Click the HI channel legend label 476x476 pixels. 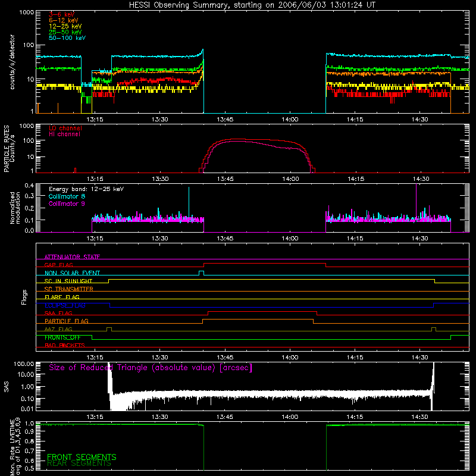pos(64,134)
